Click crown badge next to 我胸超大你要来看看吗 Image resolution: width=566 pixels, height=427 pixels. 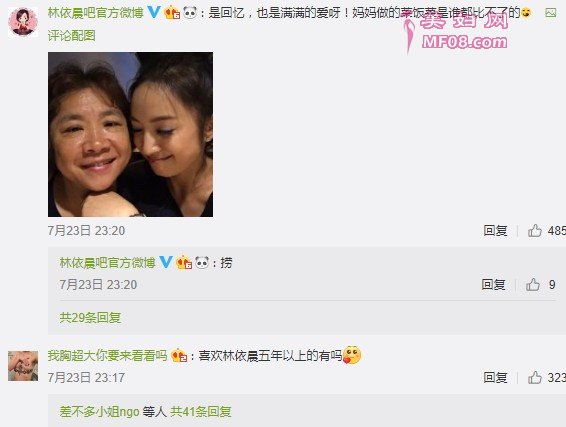pyautogui.click(x=179, y=356)
